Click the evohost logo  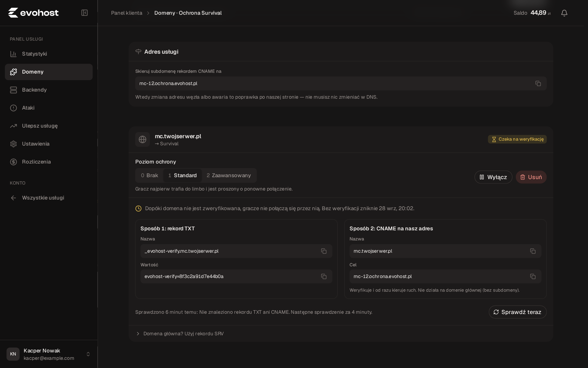33,13
